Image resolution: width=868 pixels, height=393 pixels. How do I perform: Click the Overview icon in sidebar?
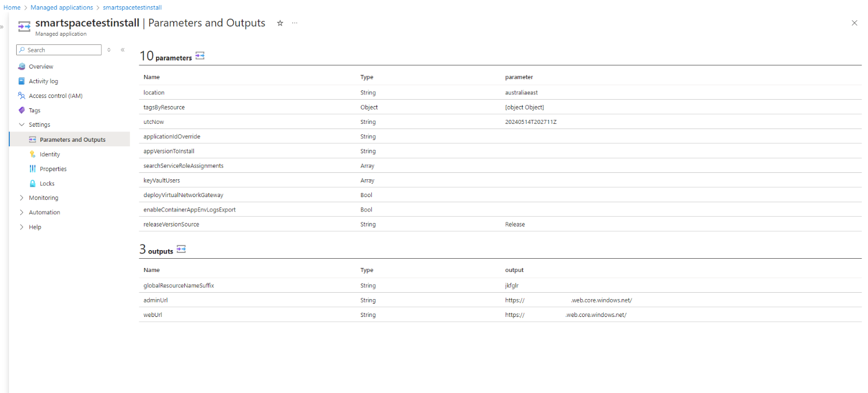tap(22, 66)
